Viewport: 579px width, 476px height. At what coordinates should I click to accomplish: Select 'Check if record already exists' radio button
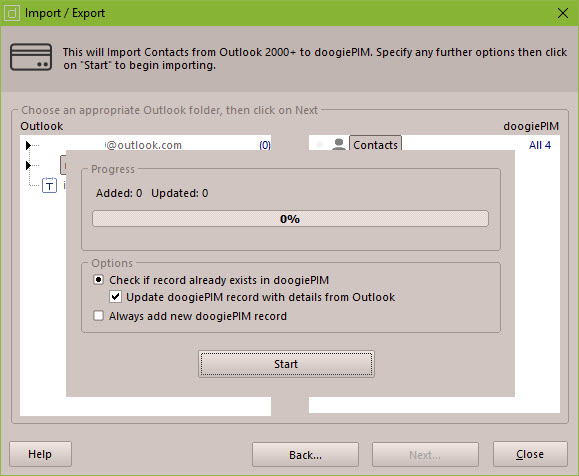98,280
